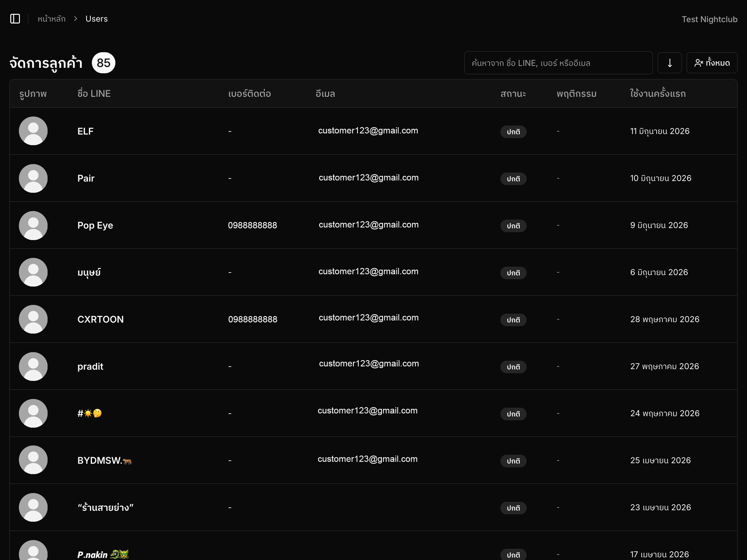
Task: Open the Pop Eye customer row
Action: tap(373, 225)
